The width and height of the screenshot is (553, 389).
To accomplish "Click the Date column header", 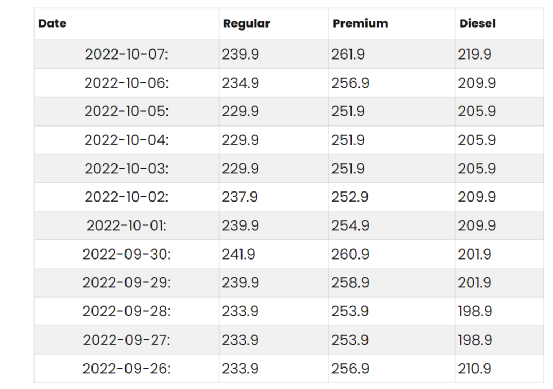I will (52, 24).
